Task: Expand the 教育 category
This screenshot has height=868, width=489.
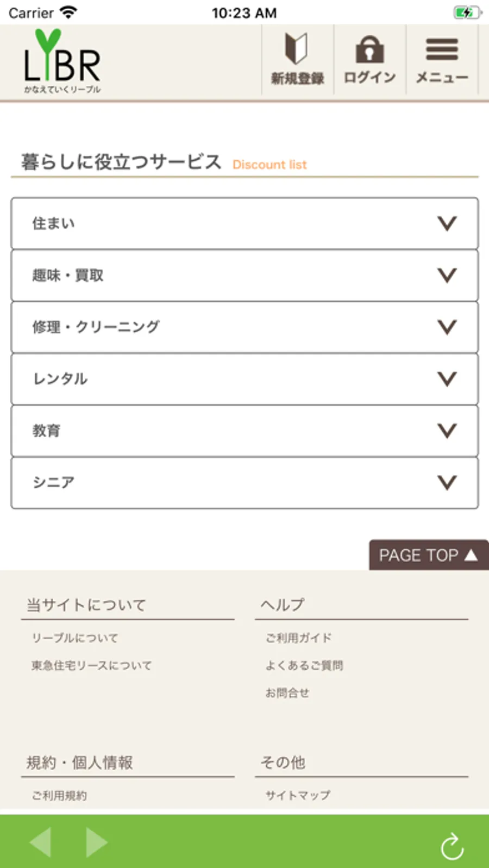Action: pos(244,431)
